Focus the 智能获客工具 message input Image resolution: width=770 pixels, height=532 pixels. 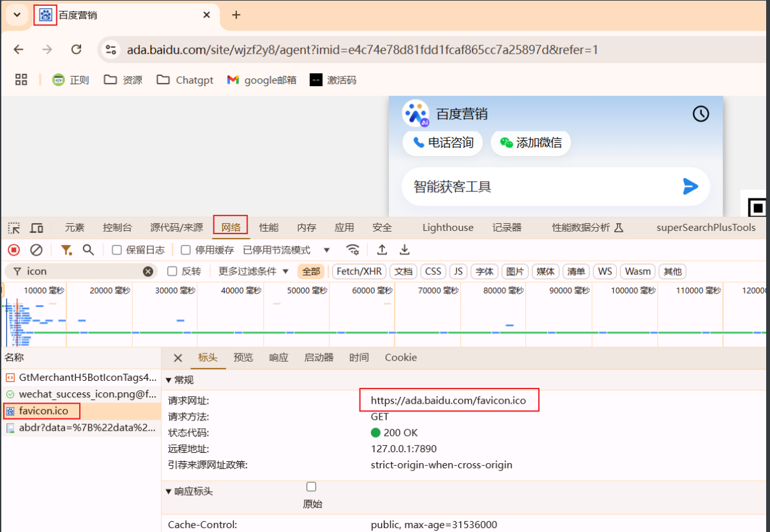(543, 186)
